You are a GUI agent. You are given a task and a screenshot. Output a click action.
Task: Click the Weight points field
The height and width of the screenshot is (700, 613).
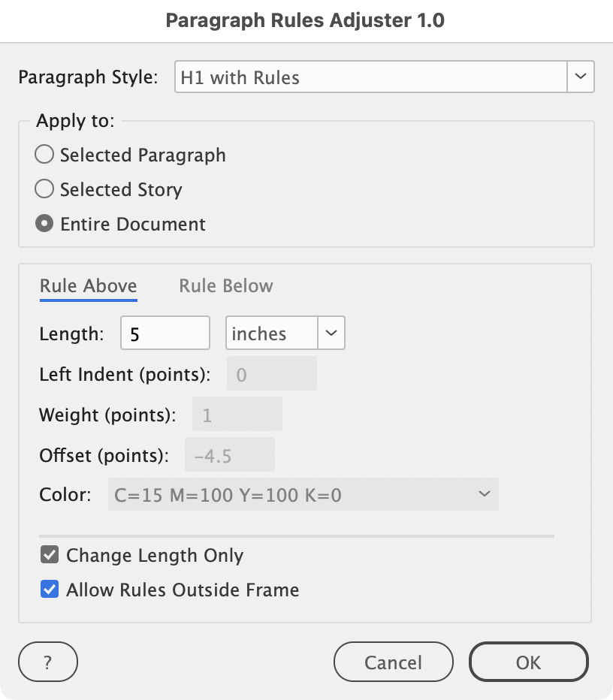(x=237, y=415)
